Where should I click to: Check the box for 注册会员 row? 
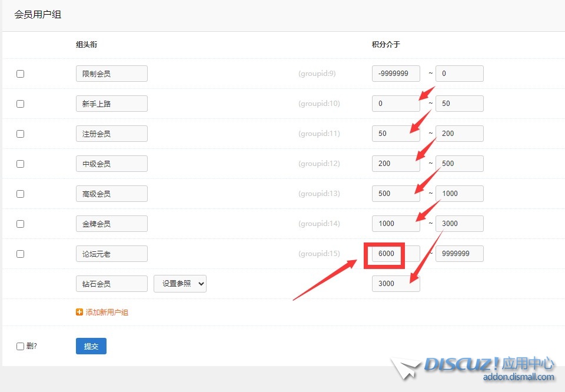[20, 134]
